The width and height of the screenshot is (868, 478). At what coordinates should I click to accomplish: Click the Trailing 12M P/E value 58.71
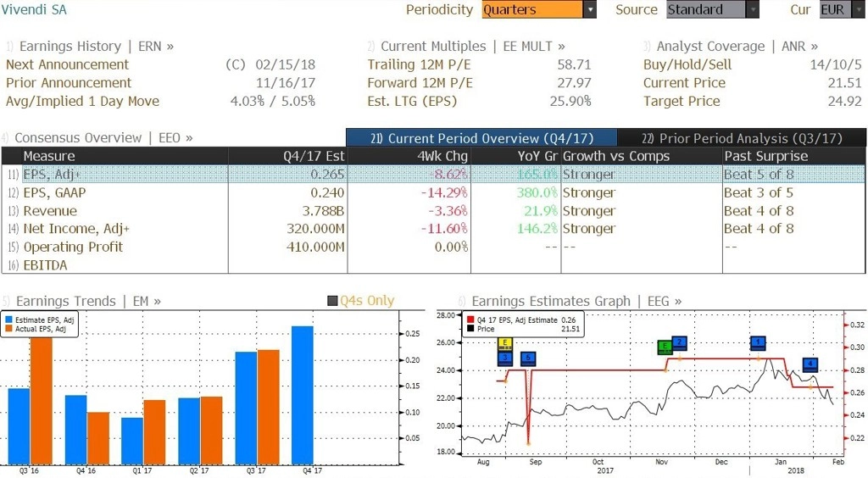tap(574, 64)
